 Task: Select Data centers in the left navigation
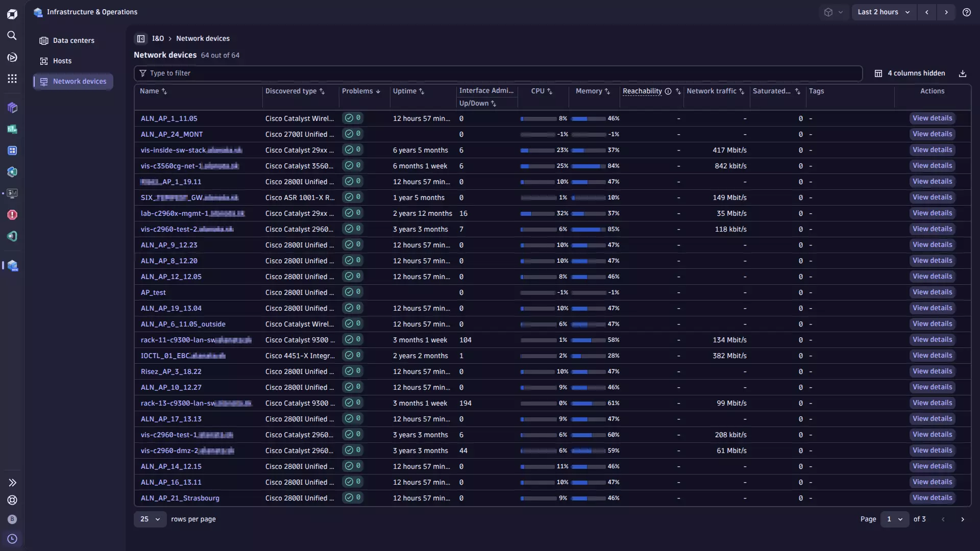tap(72, 40)
